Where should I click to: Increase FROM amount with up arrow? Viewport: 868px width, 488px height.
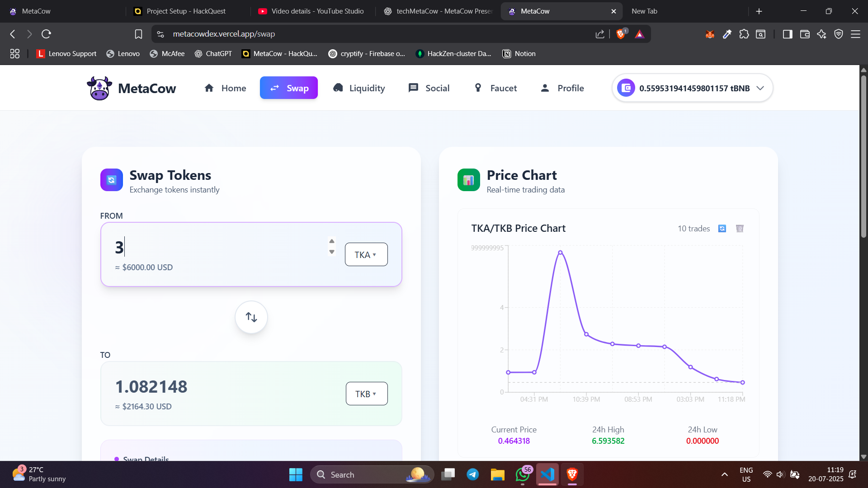[332, 241]
